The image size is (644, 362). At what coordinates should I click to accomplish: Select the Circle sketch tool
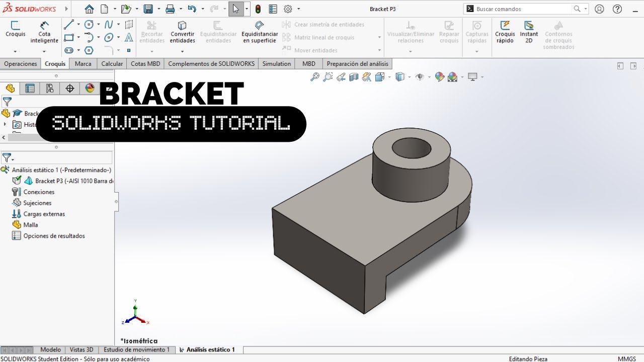89,24
